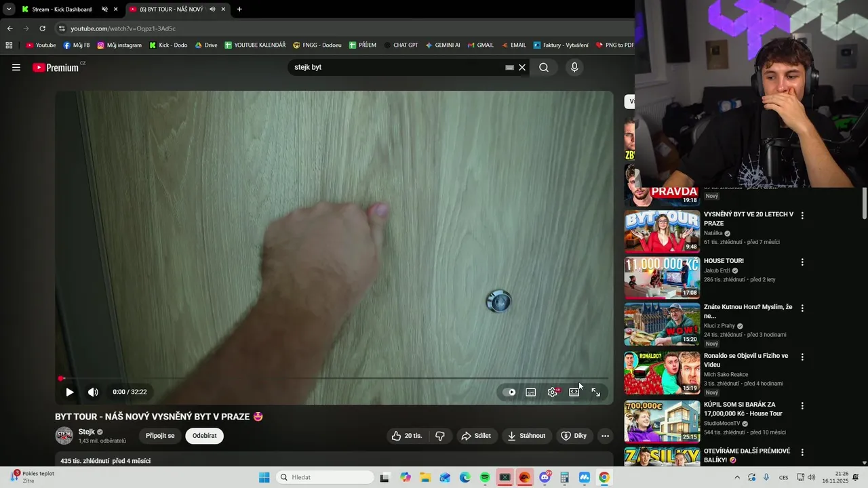
Task: Open Windows Start menu
Action: coord(264,477)
